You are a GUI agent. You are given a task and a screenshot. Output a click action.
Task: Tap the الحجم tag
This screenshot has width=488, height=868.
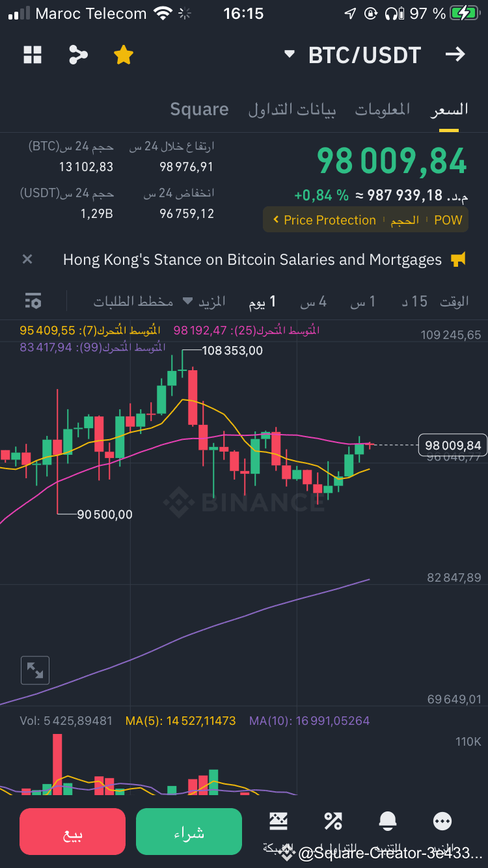pyautogui.click(x=405, y=220)
